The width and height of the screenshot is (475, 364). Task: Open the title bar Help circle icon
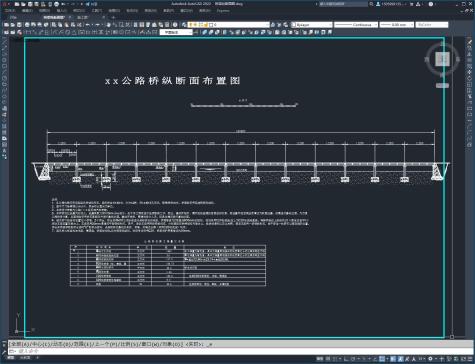(431, 4)
